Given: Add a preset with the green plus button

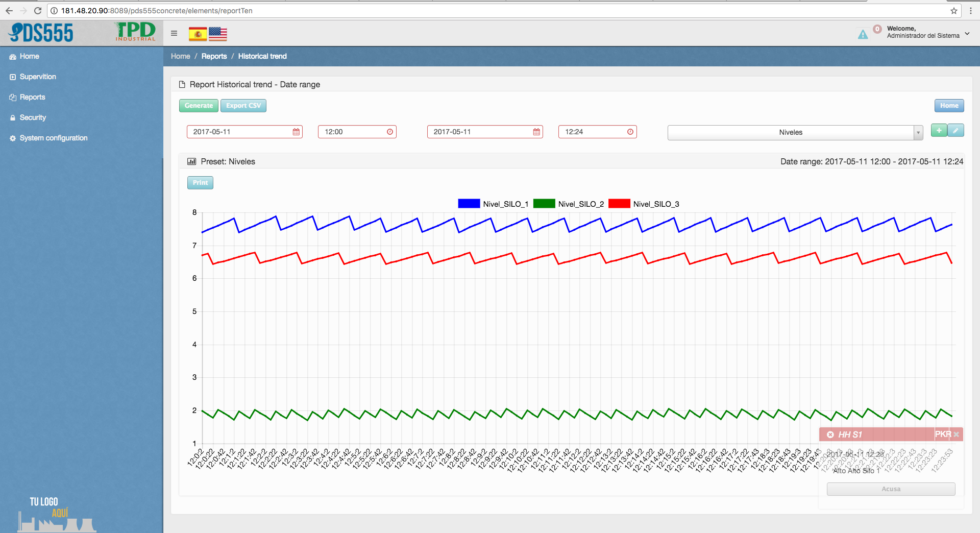Looking at the screenshot, I should coord(939,130).
